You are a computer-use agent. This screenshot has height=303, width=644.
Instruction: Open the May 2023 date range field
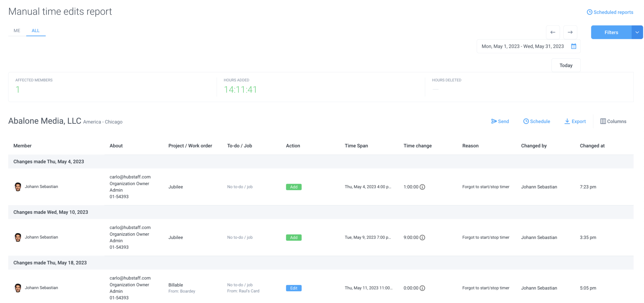523,46
